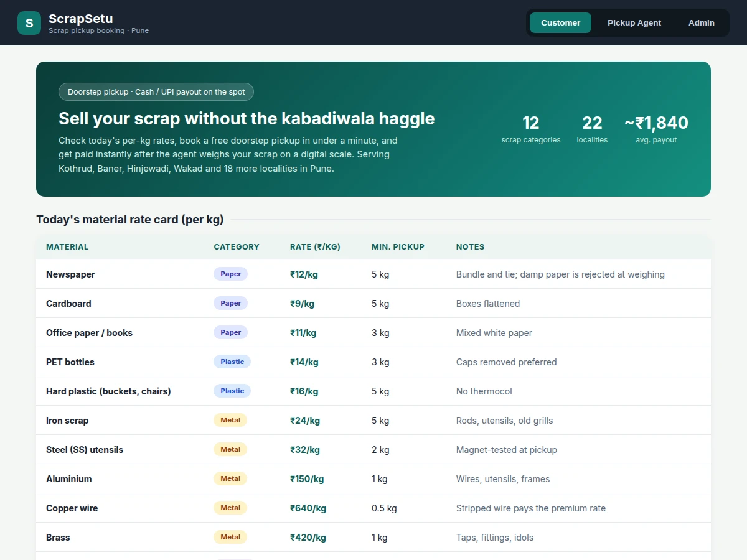Select the Cardboard material name
Viewport: 747px width, 560px height.
[x=68, y=304]
